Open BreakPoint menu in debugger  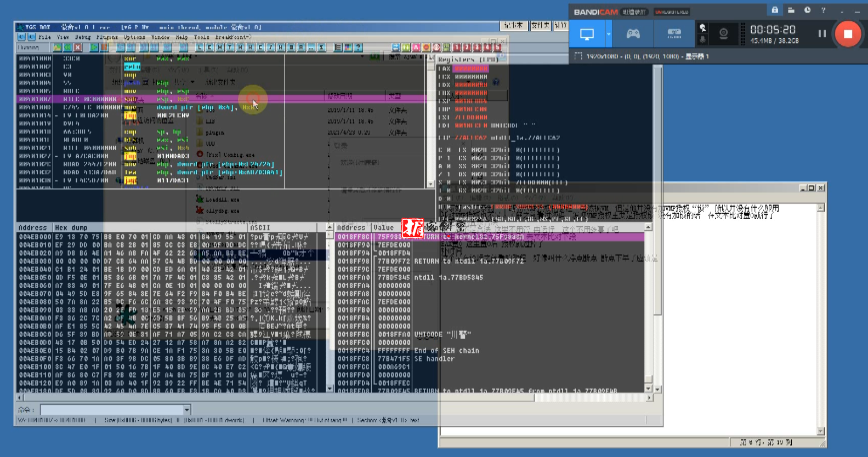click(x=234, y=37)
